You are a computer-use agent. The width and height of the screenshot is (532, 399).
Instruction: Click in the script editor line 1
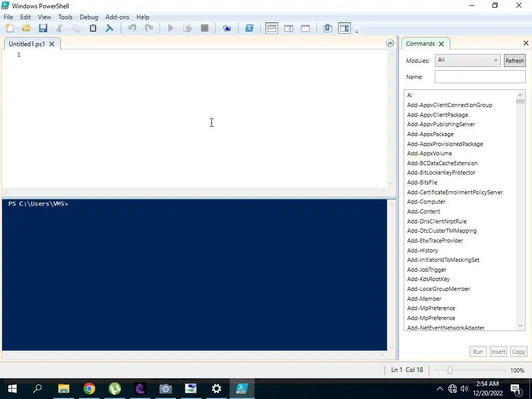pyautogui.click(x=204, y=55)
